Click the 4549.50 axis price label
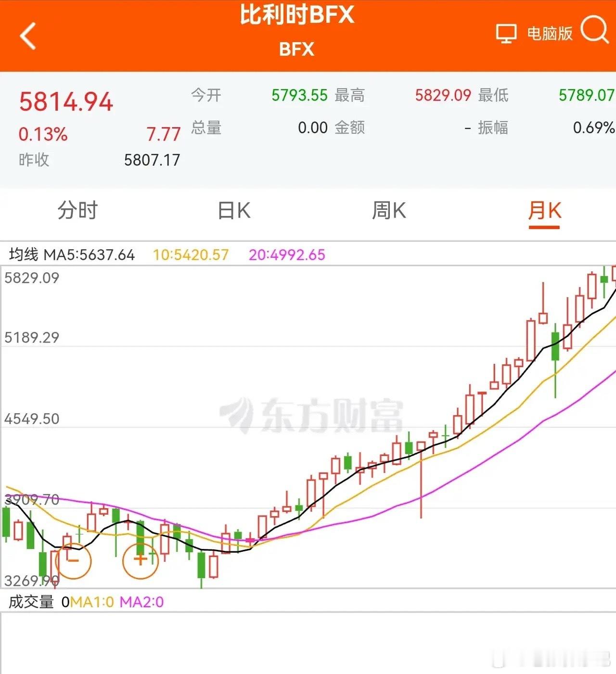This screenshot has height=674, width=616. coord(32,419)
